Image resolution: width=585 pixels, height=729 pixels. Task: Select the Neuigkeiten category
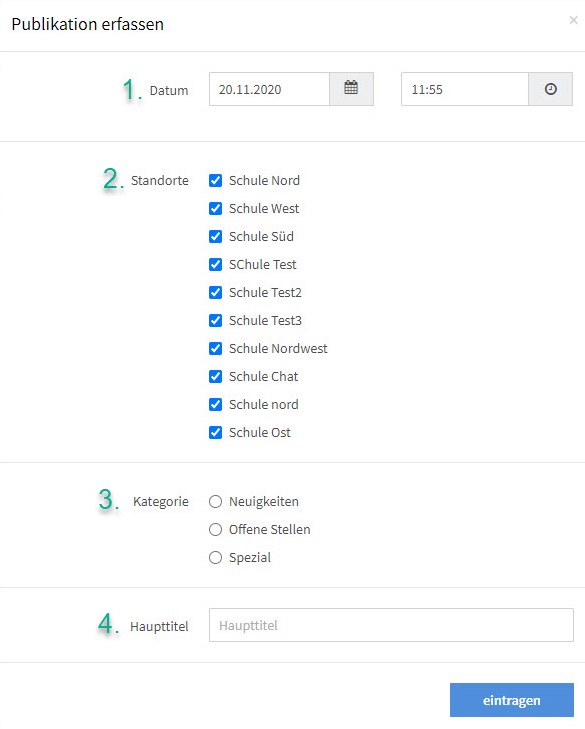[x=215, y=502]
